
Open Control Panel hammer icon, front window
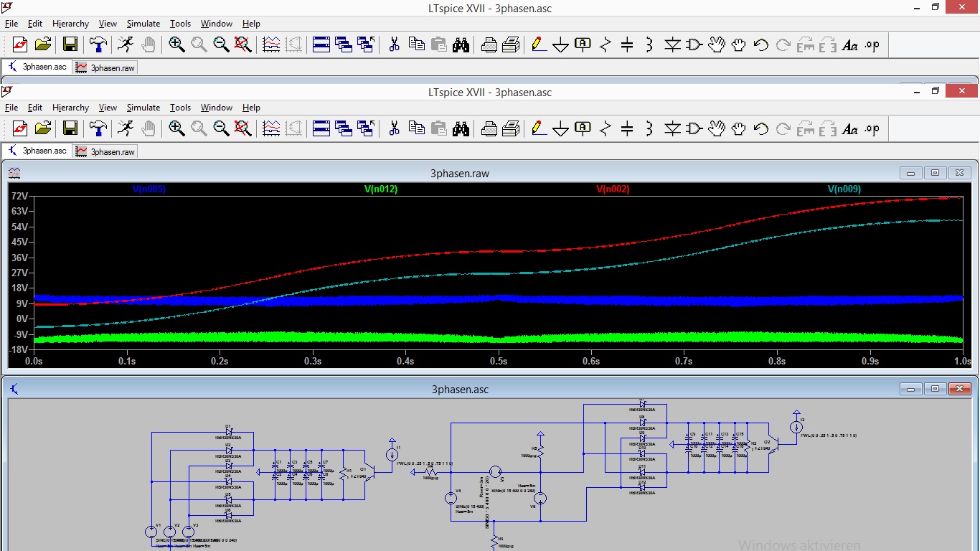point(98,129)
